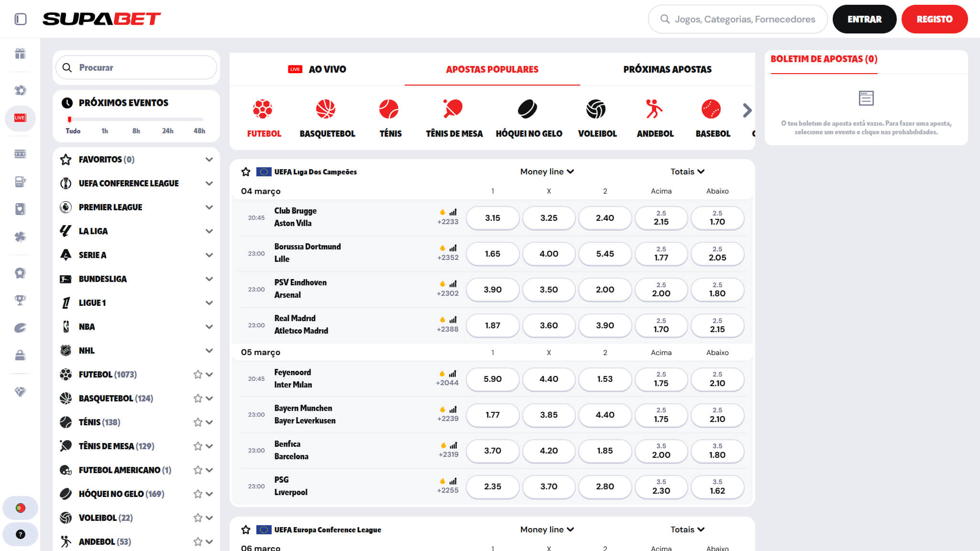
Task: Star the Ténis category as favorite
Action: tap(198, 422)
